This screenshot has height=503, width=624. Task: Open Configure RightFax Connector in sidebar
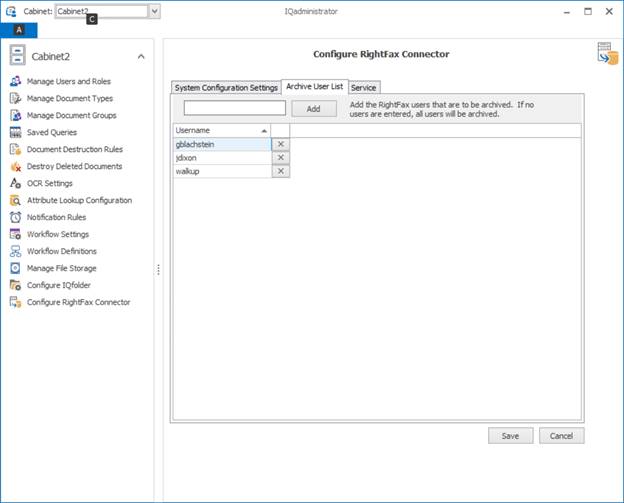(x=79, y=302)
